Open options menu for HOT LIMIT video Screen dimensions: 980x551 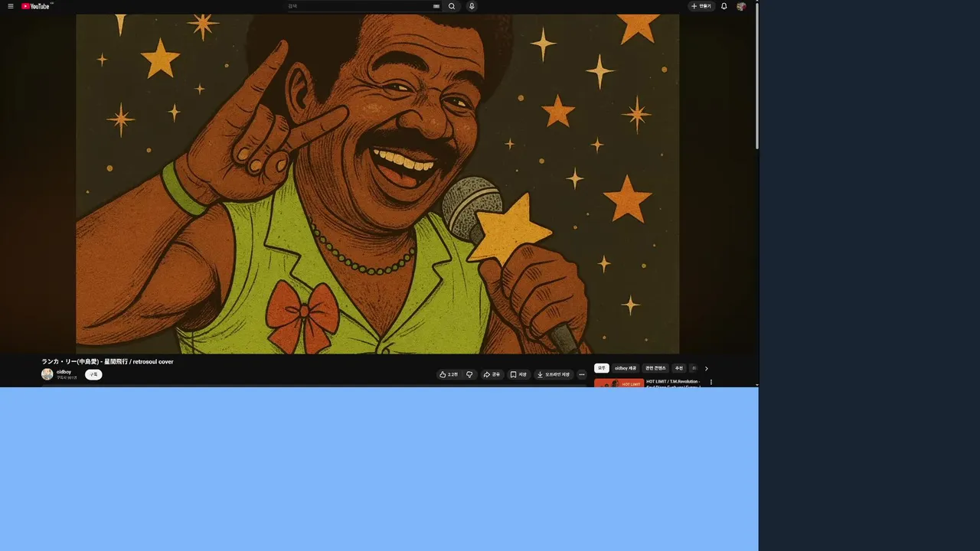coord(710,382)
